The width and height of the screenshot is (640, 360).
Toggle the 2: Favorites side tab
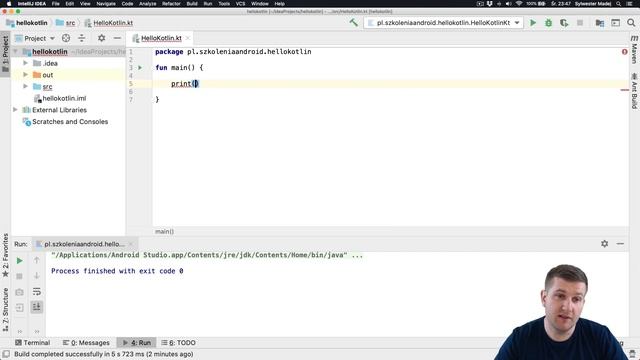(x=5, y=256)
